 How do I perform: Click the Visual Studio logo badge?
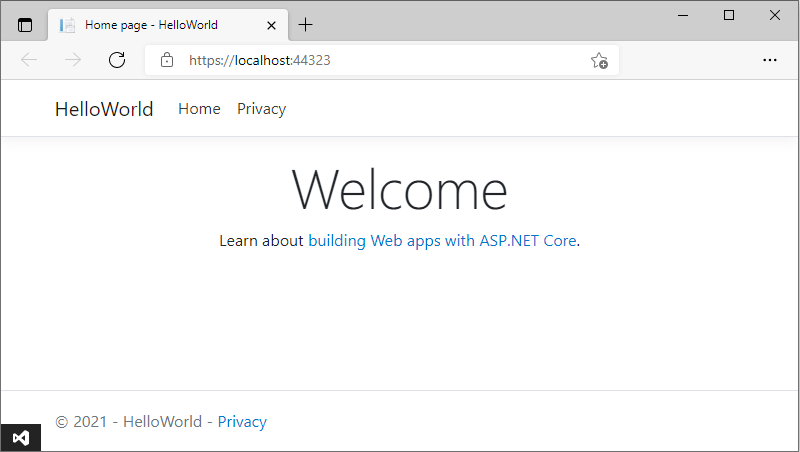[x=20, y=438]
